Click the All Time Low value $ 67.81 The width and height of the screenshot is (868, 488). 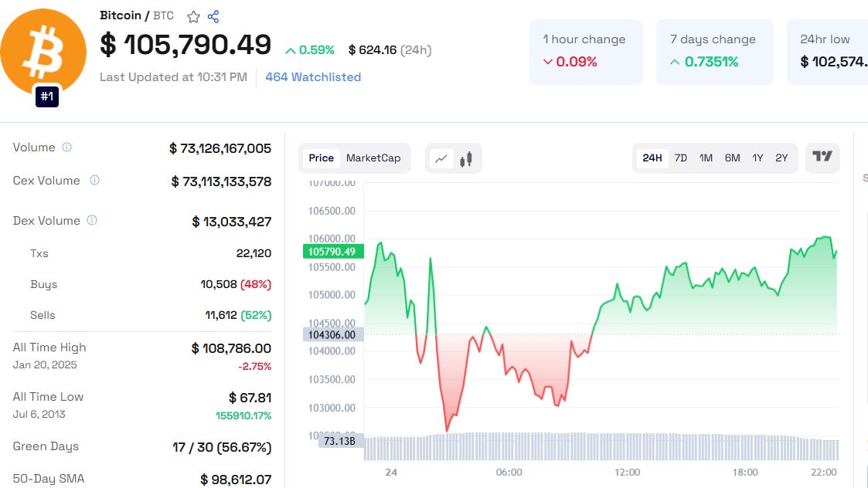(x=250, y=398)
